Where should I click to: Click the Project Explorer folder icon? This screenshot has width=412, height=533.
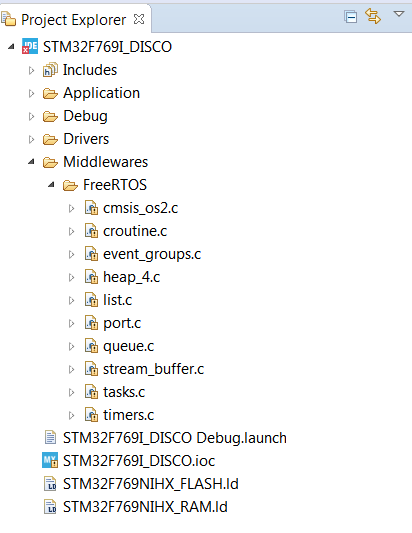click(x=8, y=19)
